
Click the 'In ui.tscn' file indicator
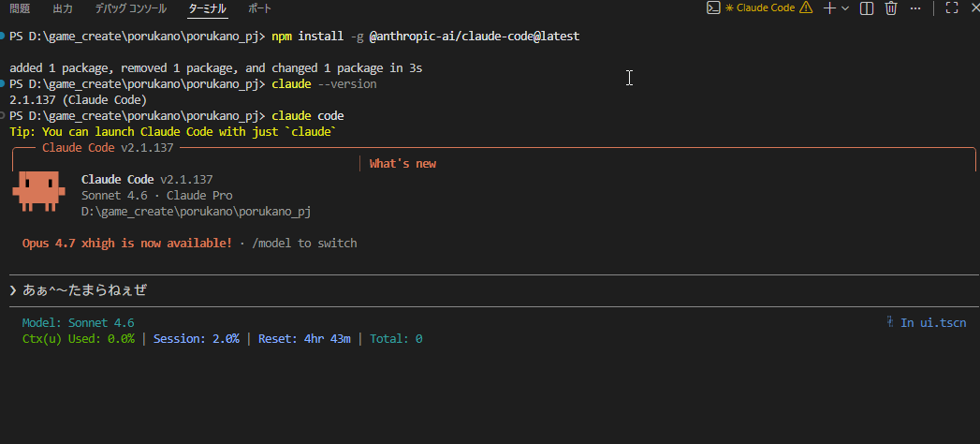(927, 322)
